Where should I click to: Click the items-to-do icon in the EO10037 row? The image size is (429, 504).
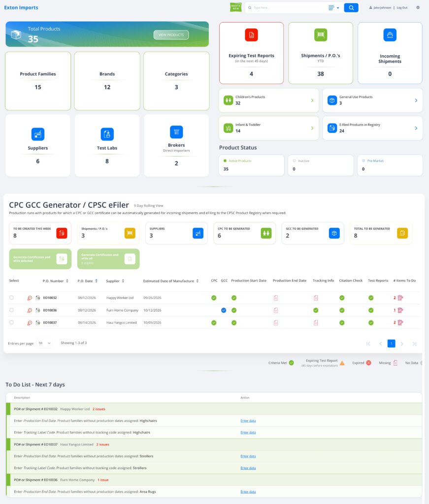click(x=400, y=322)
